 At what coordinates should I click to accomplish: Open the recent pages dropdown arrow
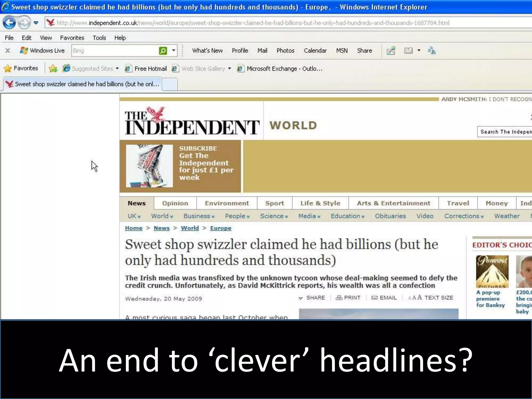[x=36, y=23]
